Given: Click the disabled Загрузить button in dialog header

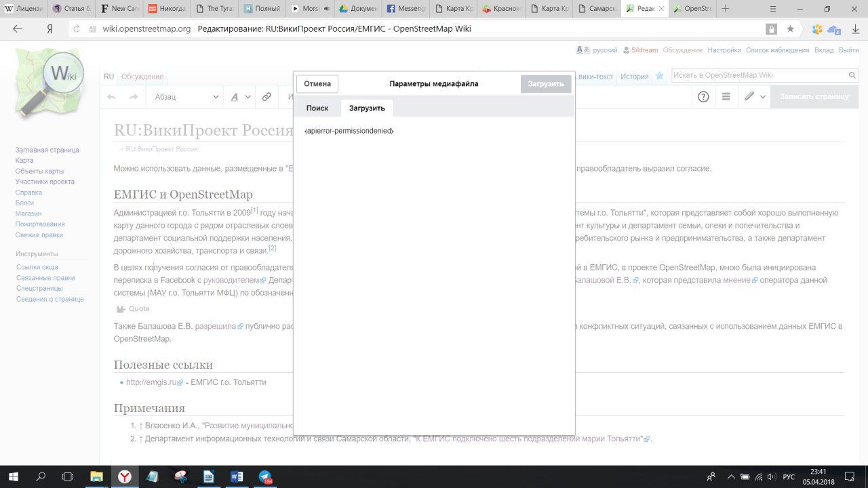Looking at the screenshot, I should [546, 84].
